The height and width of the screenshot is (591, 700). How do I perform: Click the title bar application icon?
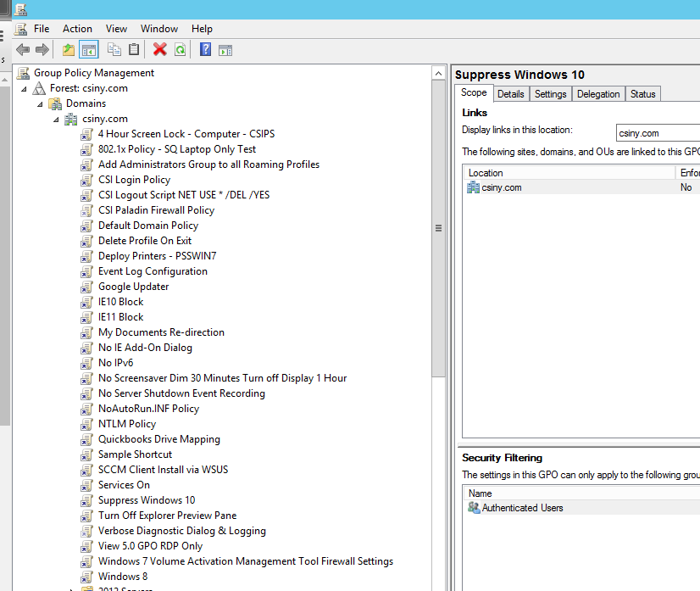[20, 9]
